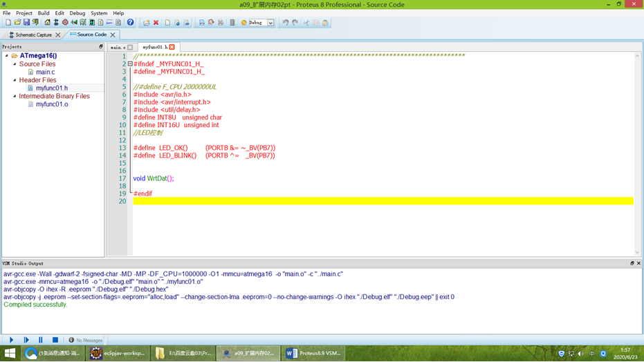Click the Open Project folder icon
Image resolution: width=644 pixels, height=362 pixels.
pos(17,23)
